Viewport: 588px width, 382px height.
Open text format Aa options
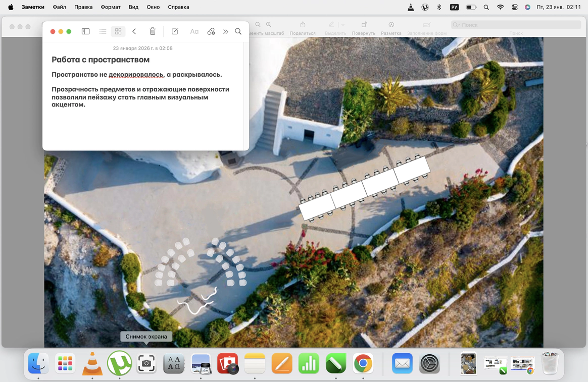[x=194, y=31]
